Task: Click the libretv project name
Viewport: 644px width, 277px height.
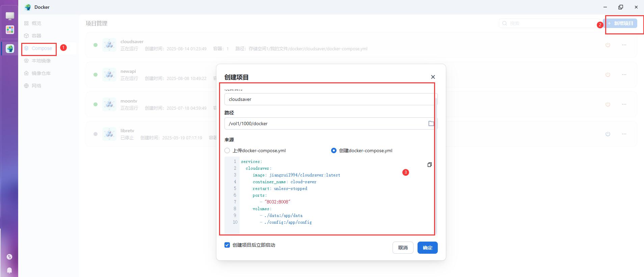Action: pos(127,131)
